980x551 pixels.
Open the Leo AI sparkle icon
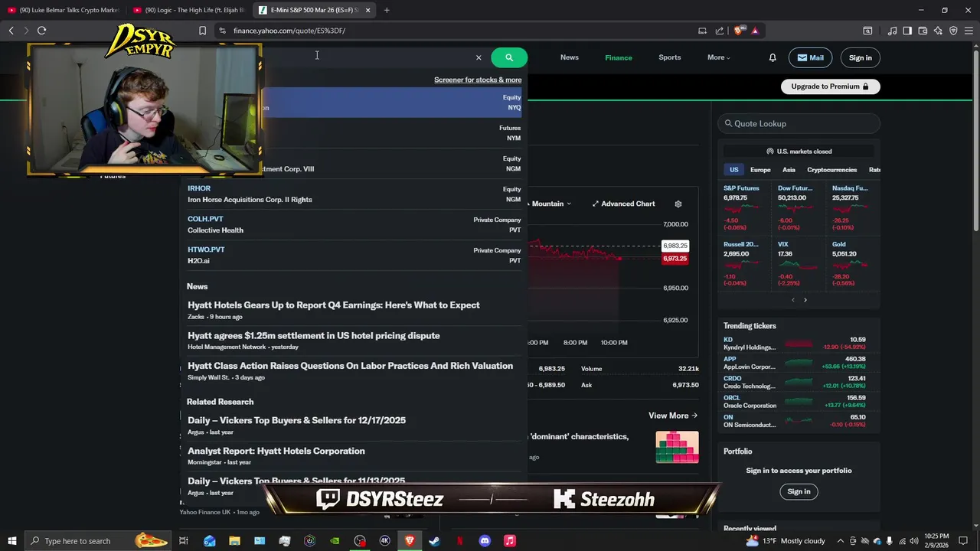coord(938,31)
